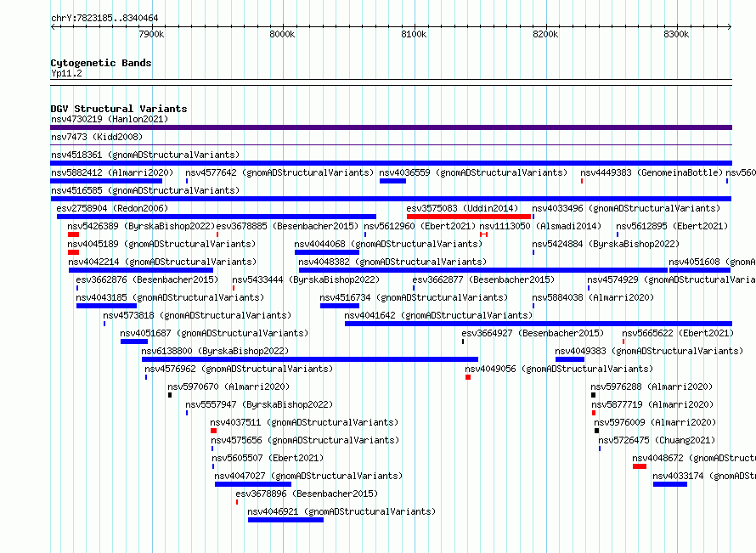Image resolution: width=756 pixels, height=553 pixels.
Task: Click the nsv4577642 variant label
Action: click(x=279, y=172)
